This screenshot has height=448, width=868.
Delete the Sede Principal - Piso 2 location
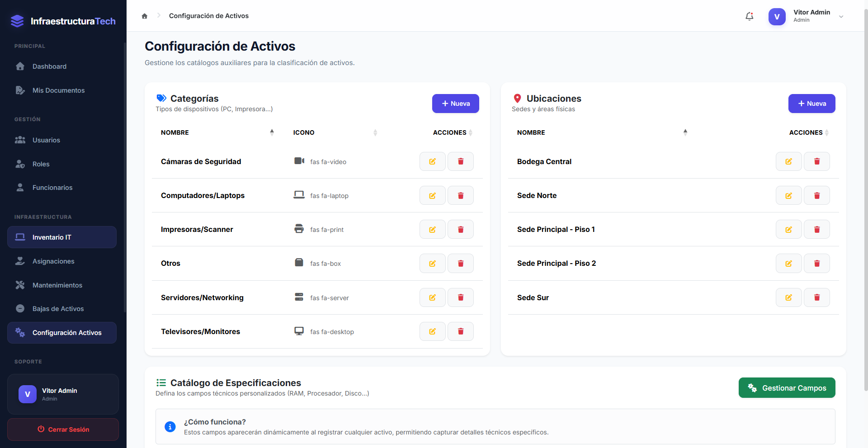(x=817, y=264)
